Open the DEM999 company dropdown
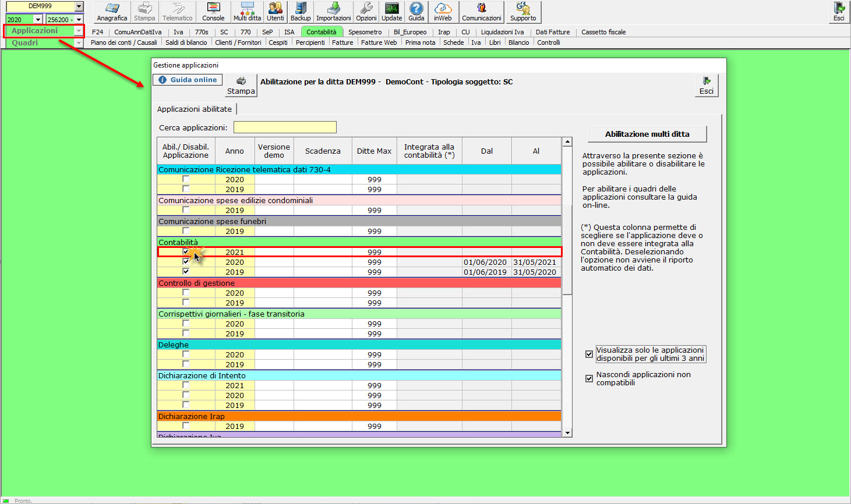851x504 pixels. pyautogui.click(x=79, y=6)
